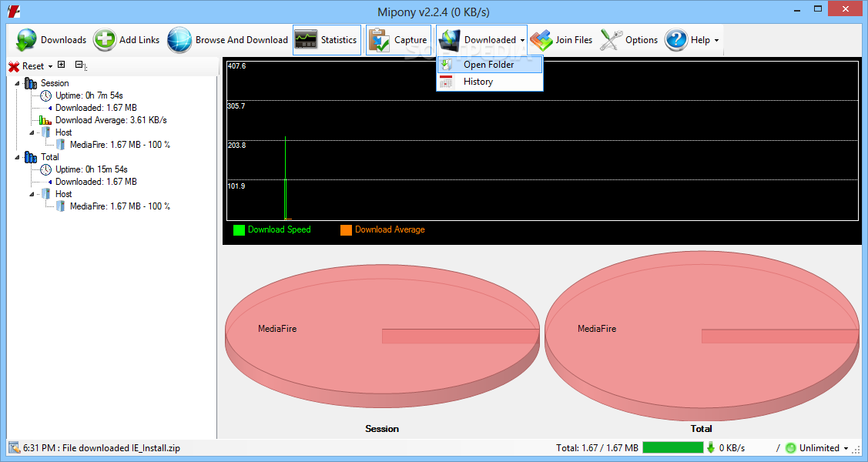Select 'Download Average: 3.61 KB/s' row
This screenshot has width=868, height=462.
[x=111, y=120]
